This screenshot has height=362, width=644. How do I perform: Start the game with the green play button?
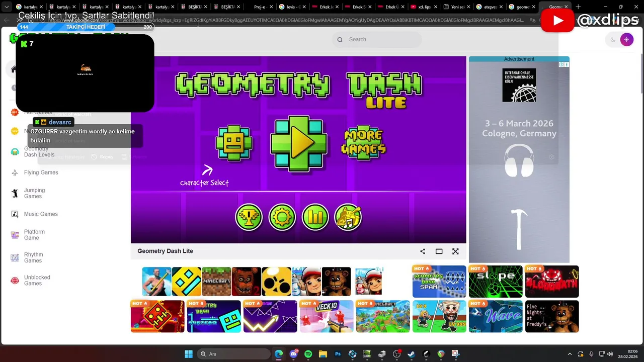click(299, 144)
